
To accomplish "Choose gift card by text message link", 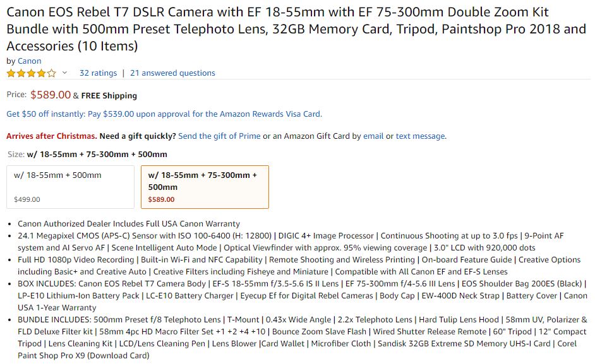I will (420, 136).
